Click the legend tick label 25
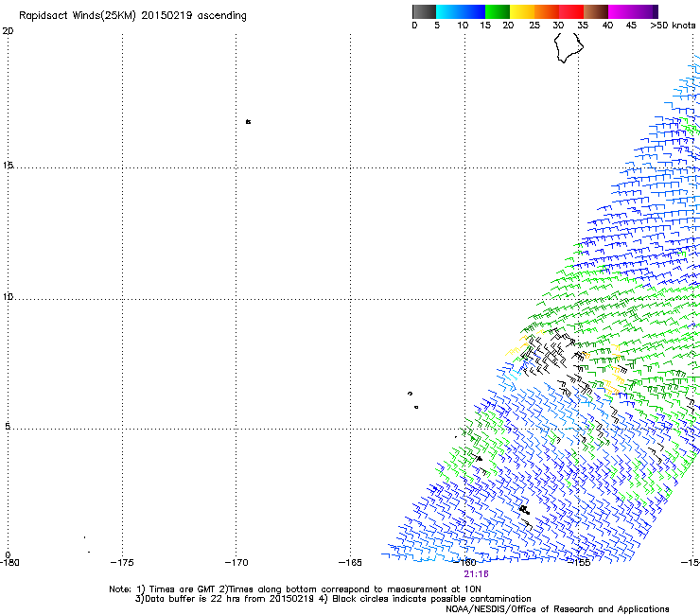This screenshot has height=615, width=700. tap(534, 26)
